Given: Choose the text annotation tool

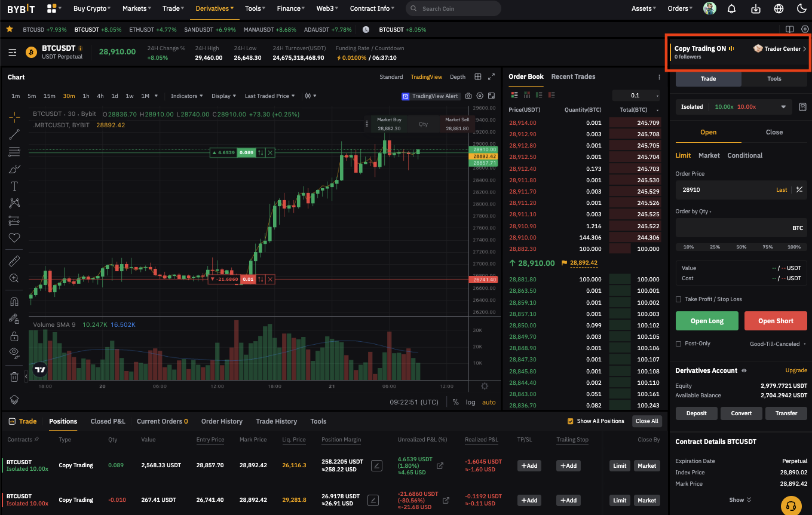Looking at the screenshot, I should click(14, 186).
